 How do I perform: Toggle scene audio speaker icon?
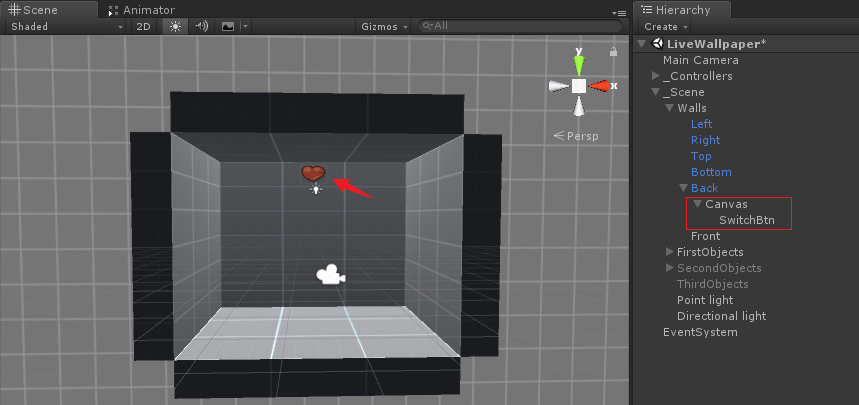[202, 26]
